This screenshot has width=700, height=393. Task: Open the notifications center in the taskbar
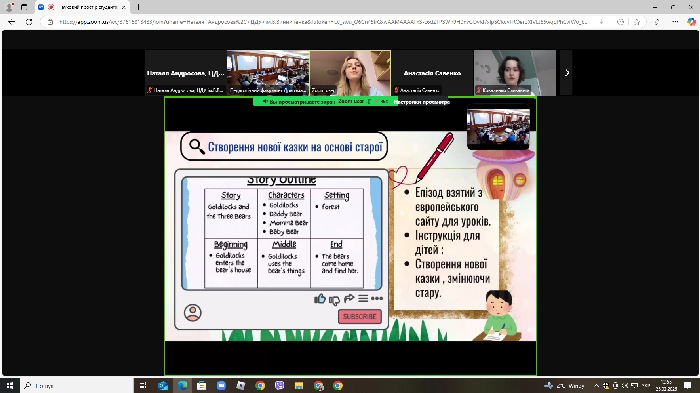(x=688, y=385)
